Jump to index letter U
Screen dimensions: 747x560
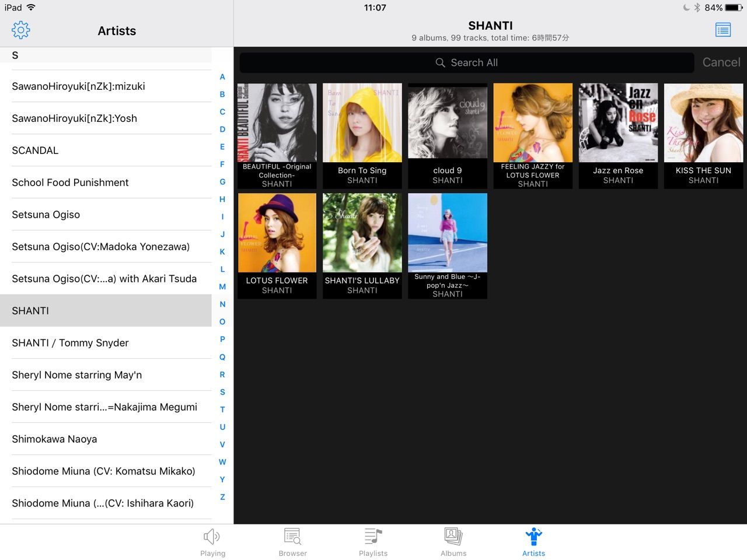(x=222, y=427)
